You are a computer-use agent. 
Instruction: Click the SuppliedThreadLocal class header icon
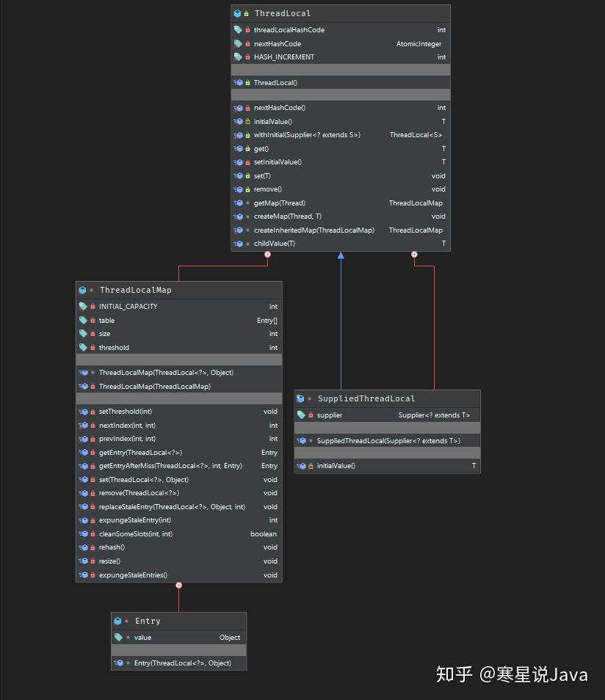pyautogui.click(x=300, y=398)
